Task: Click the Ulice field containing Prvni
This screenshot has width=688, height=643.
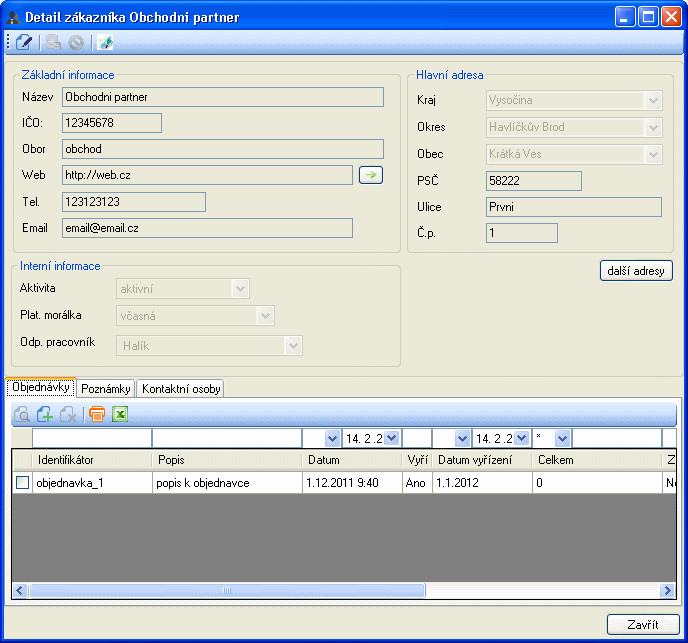Action: click(574, 207)
